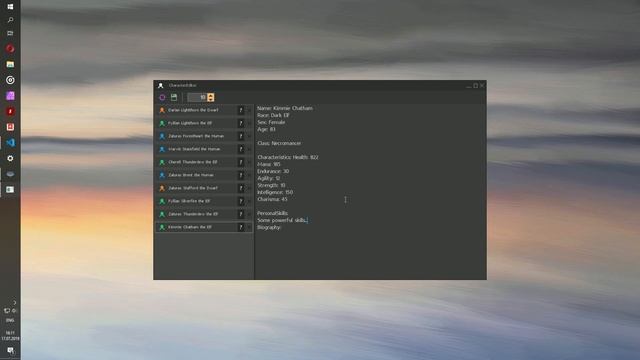640x360 pixels.
Task: Open the white gear Settings taskbar icon
Action: click(10, 158)
